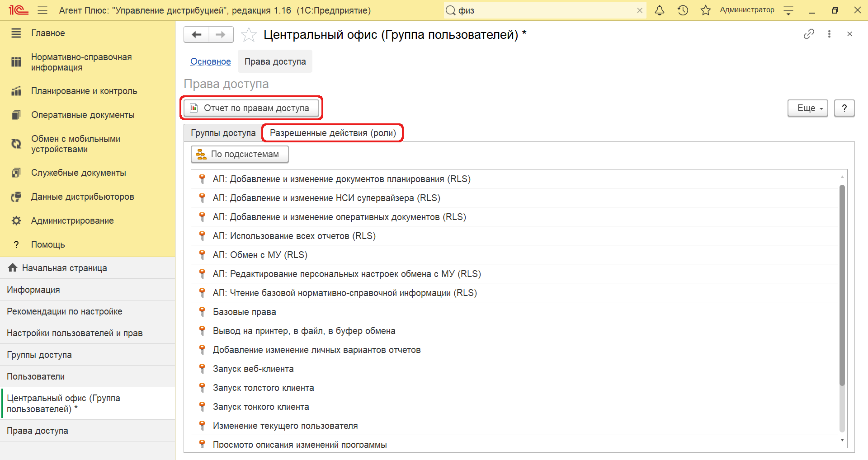
Task: Open Нормативно-справочная информация section
Action: point(87,62)
